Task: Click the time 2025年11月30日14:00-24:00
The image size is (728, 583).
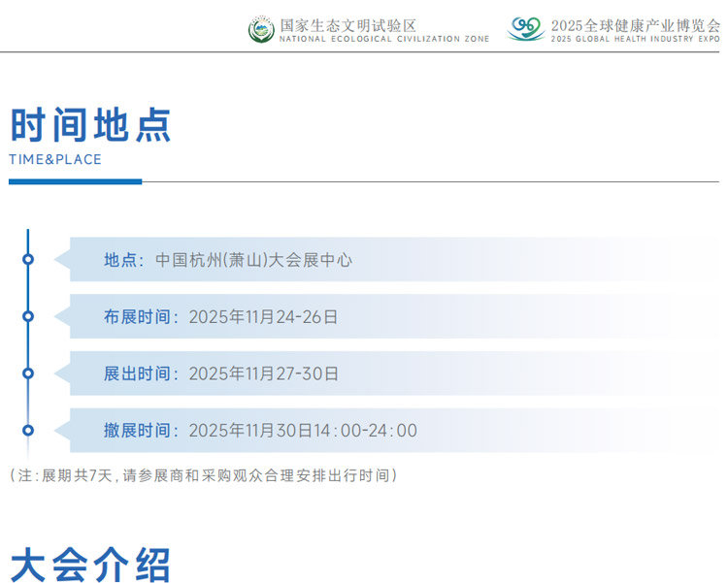Action: [x=303, y=431]
